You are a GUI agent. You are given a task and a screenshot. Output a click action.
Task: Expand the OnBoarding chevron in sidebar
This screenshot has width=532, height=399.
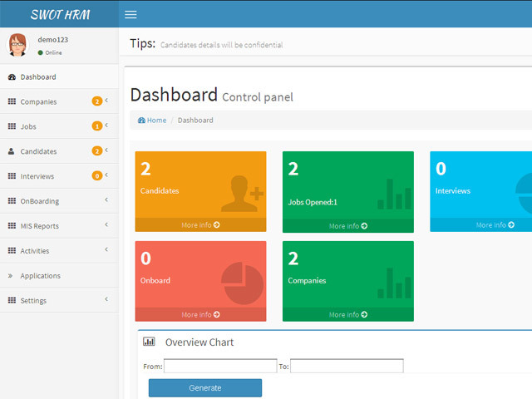[106, 199]
